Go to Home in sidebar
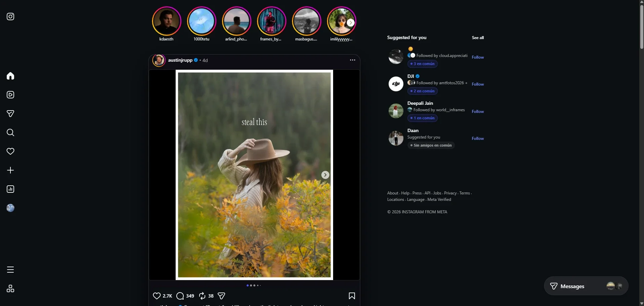This screenshot has height=306, width=644. [x=10, y=76]
